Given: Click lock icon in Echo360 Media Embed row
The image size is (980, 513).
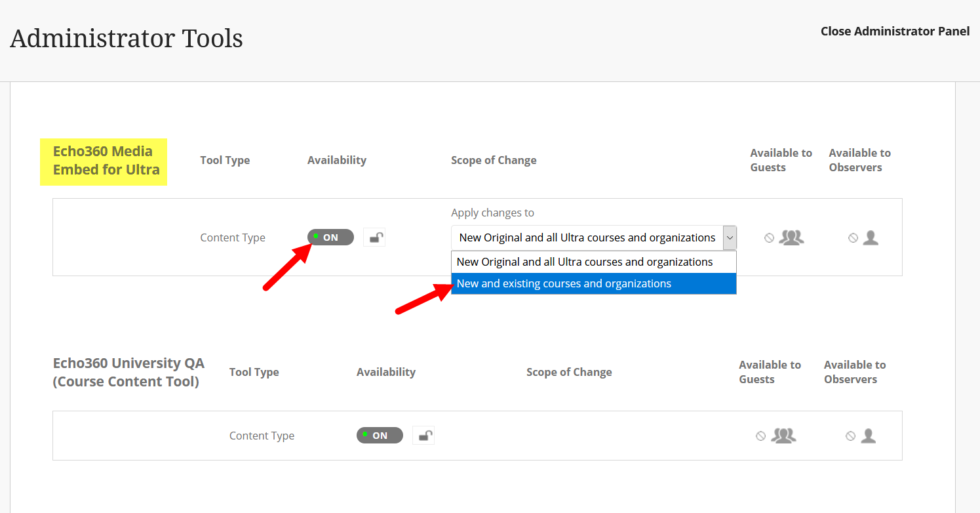Looking at the screenshot, I should pyautogui.click(x=374, y=237).
